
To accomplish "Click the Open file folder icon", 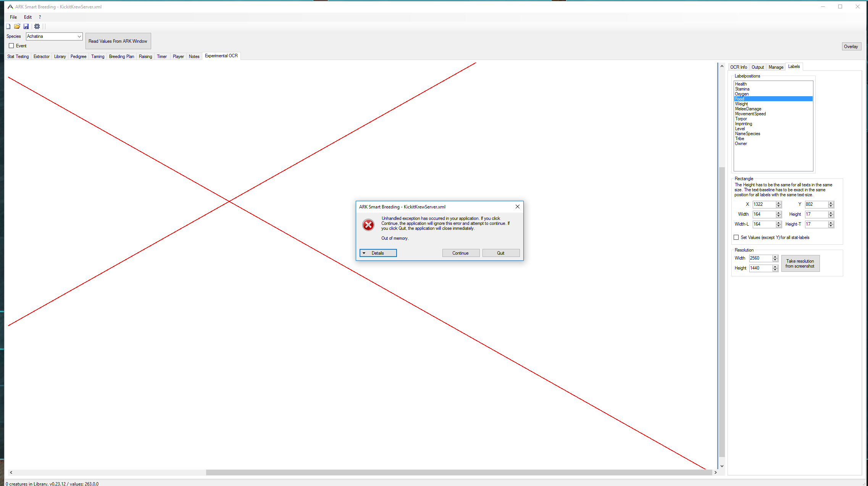I will tap(17, 26).
